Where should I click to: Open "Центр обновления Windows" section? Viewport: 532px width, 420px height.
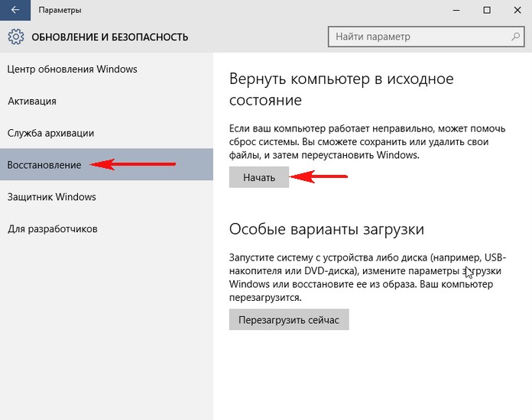pyautogui.click(x=106, y=69)
